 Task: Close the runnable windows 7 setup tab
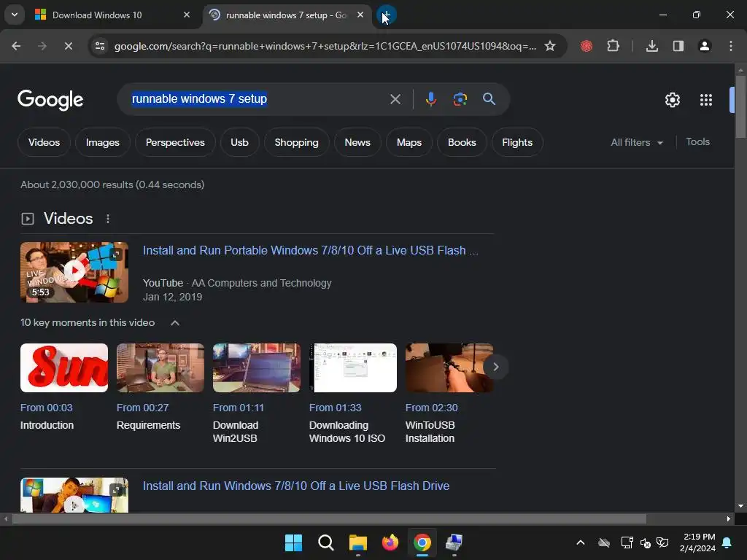tap(360, 15)
